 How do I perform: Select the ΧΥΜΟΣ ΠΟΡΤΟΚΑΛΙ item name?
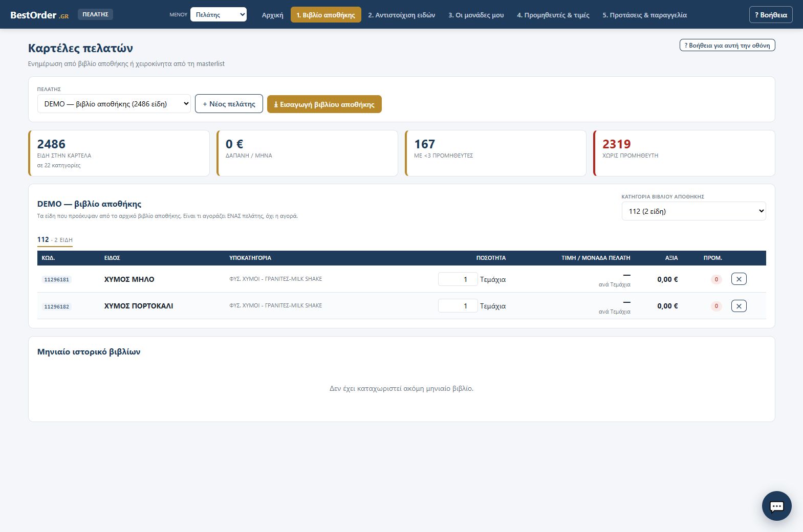[139, 306]
